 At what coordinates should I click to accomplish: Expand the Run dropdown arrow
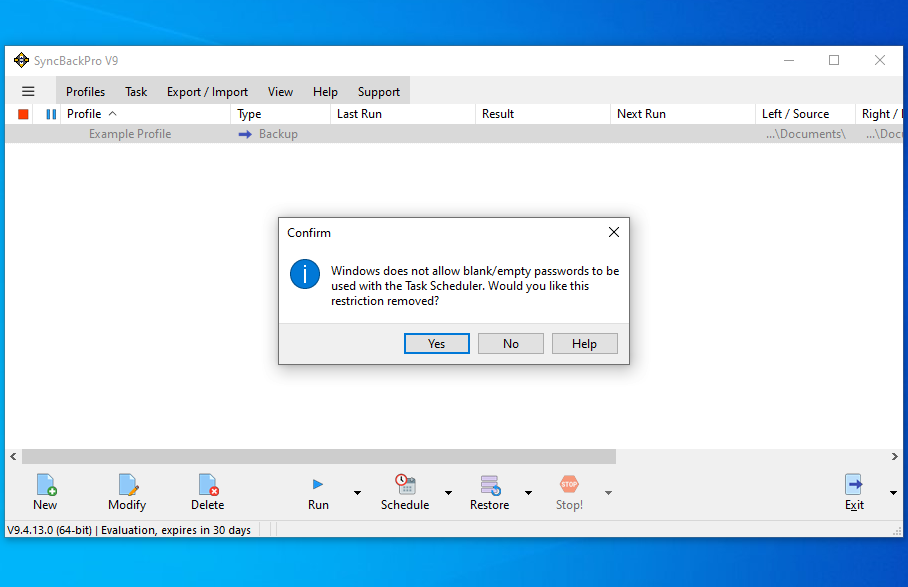[x=357, y=493]
